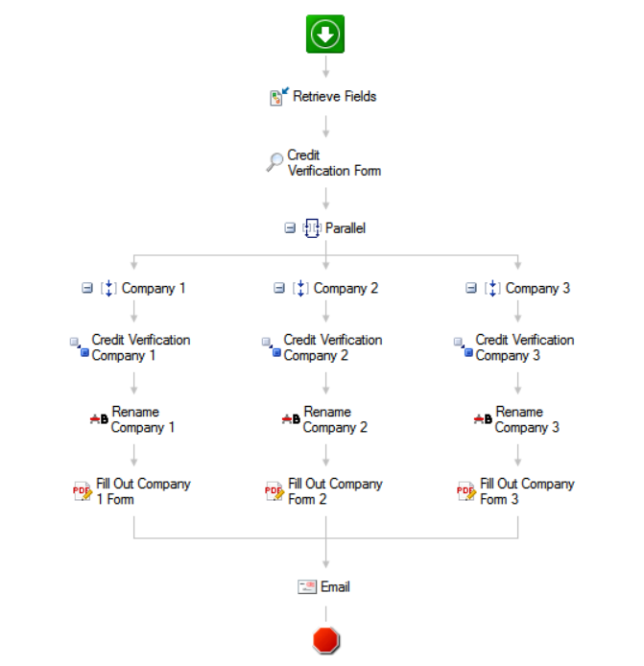The height and width of the screenshot is (666, 644).
Task: Select the Rename Company 3 label
Action: [x=527, y=419]
